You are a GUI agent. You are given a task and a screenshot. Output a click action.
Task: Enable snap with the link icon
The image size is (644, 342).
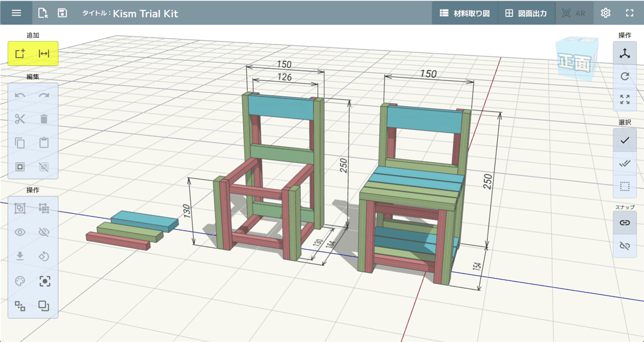pyautogui.click(x=625, y=222)
